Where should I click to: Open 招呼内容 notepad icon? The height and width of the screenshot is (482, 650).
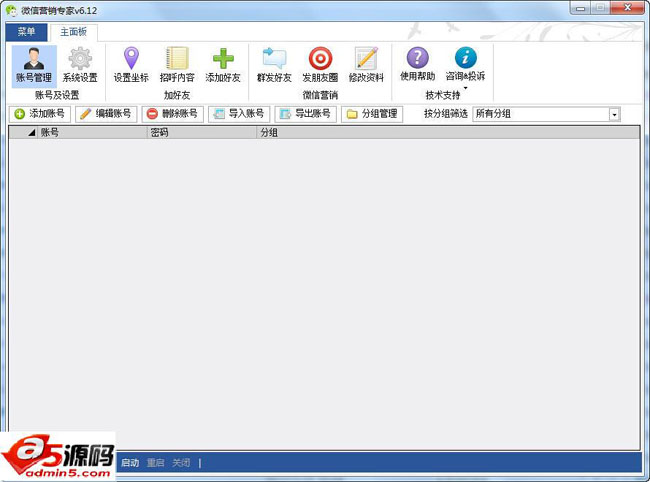coord(177,65)
